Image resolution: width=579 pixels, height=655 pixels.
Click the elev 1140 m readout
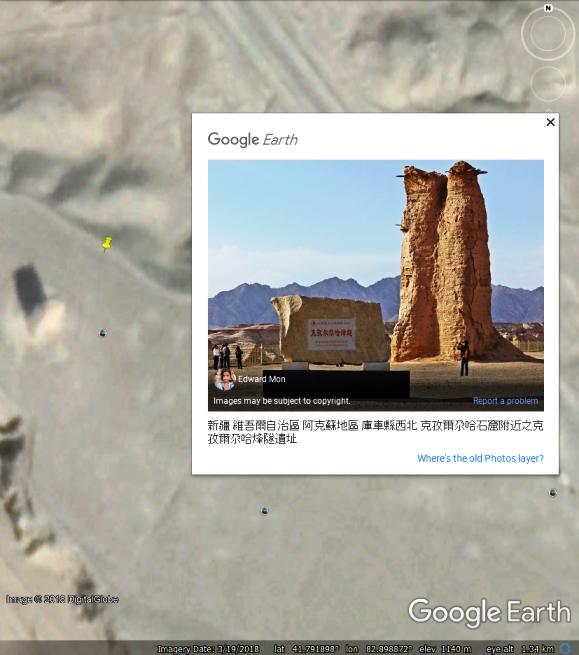point(445,649)
